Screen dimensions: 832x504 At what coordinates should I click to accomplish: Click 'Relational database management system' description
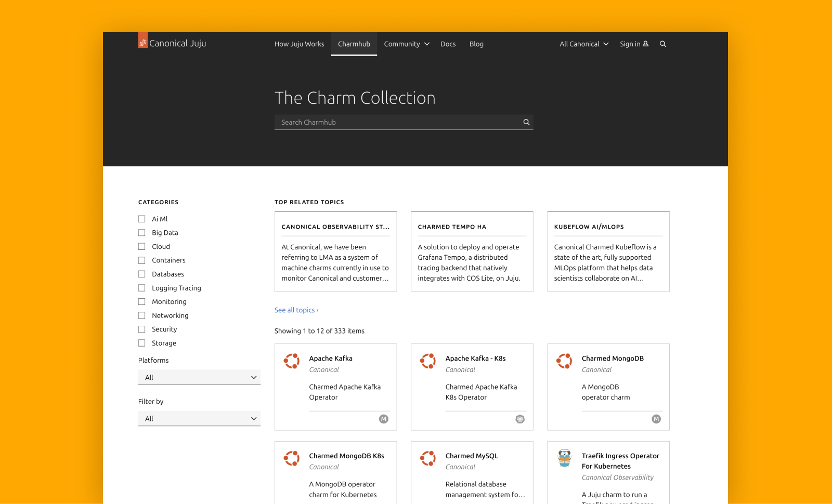pos(485,489)
